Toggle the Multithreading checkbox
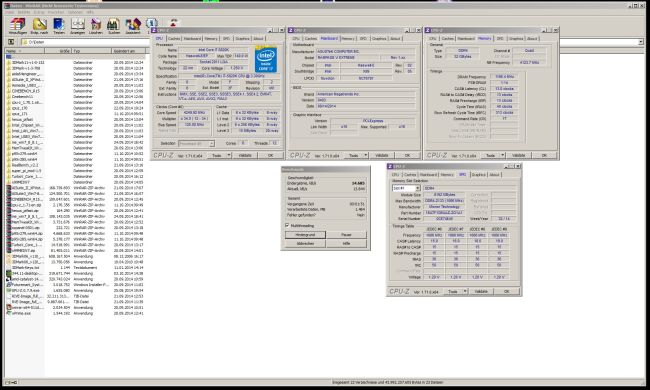Viewport: 650px width, 390px height. tap(287, 225)
